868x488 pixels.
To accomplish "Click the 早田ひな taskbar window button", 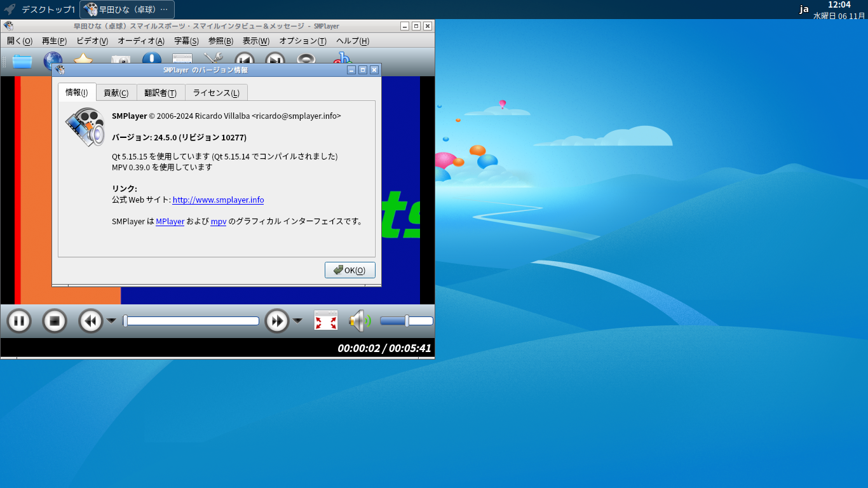I will [127, 10].
